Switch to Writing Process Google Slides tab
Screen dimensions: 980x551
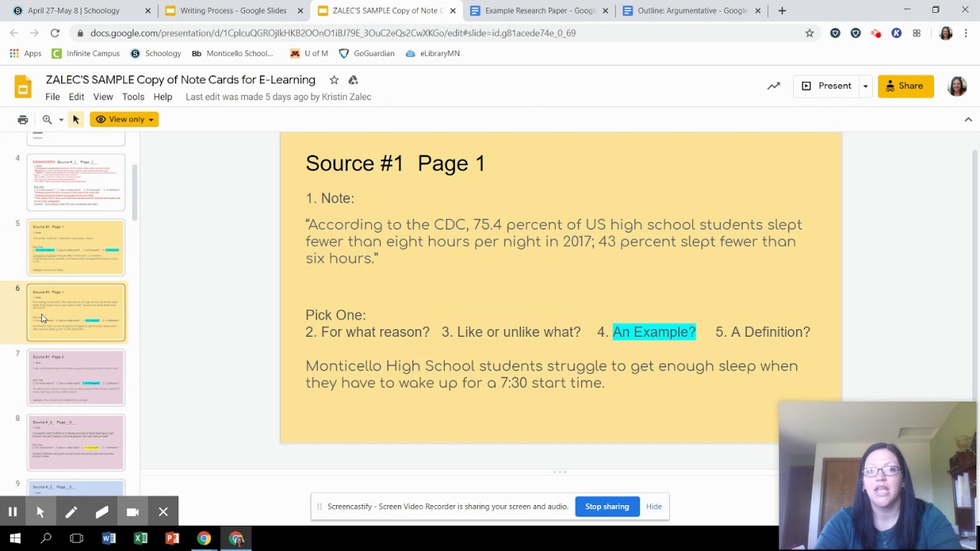pyautogui.click(x=234, y=11)
